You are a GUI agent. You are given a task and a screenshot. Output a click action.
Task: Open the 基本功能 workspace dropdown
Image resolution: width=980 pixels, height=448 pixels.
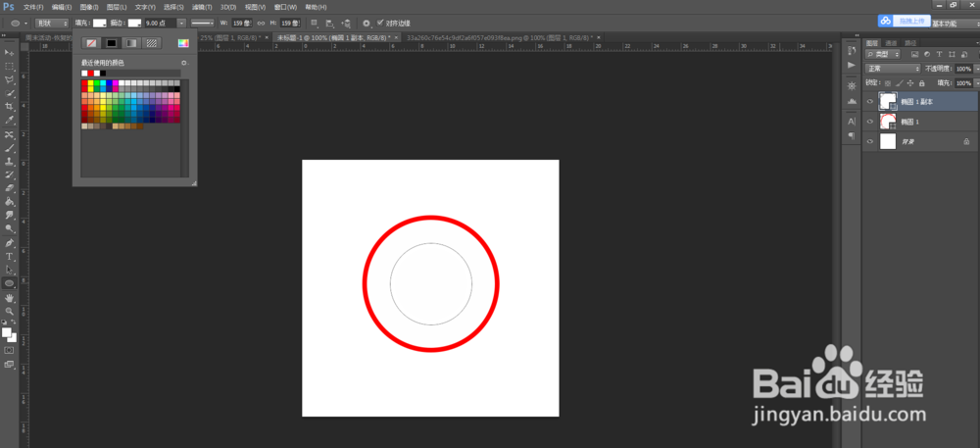tap(954, 24)
